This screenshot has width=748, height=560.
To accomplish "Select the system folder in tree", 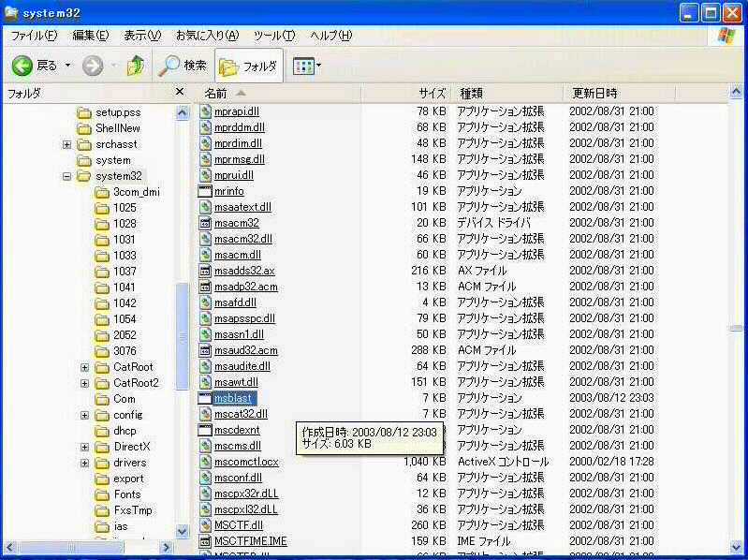I will pos(113,160).
